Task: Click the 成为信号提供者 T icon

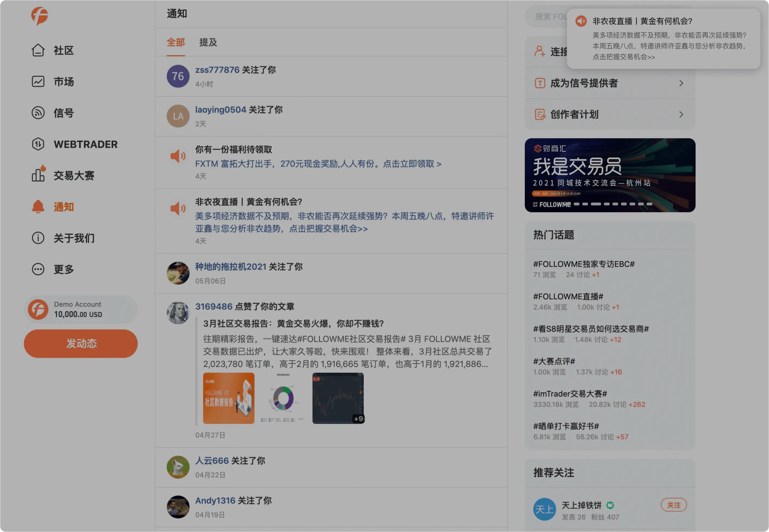Action: click(540, 83)
